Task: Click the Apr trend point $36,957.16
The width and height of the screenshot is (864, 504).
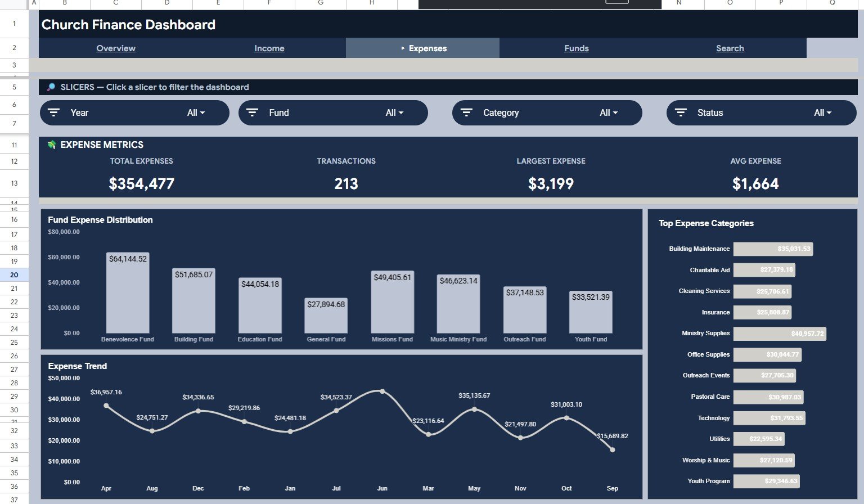Action: [x=106, y=405]
